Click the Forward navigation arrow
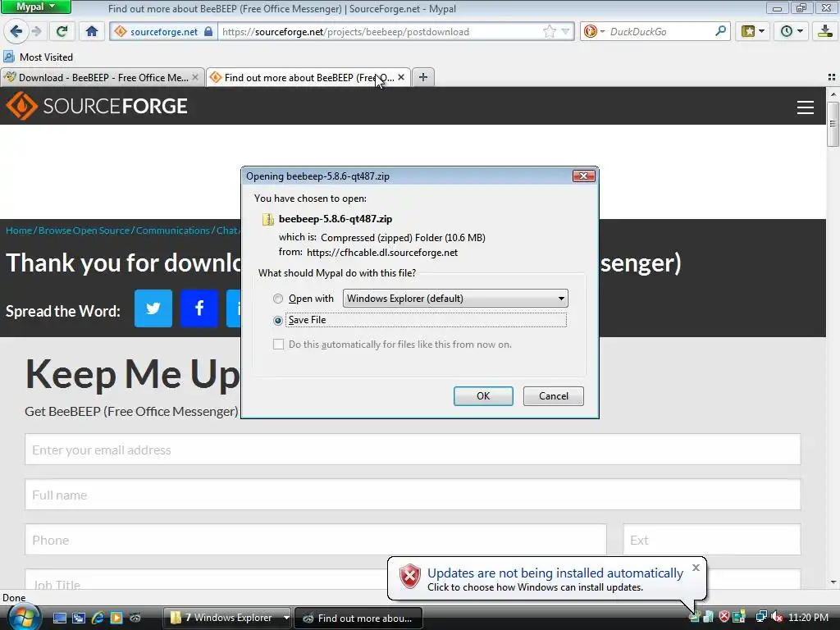 pos(36,32)
